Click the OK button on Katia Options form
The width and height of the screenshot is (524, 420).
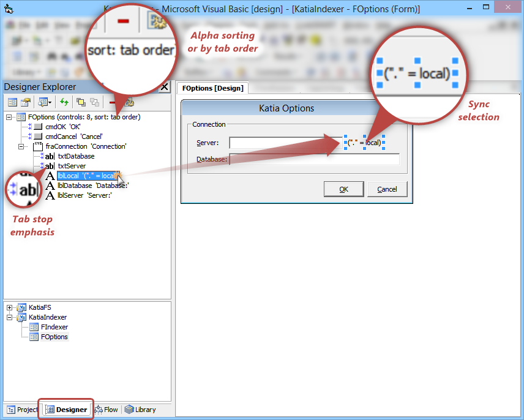tap(344, 189)
